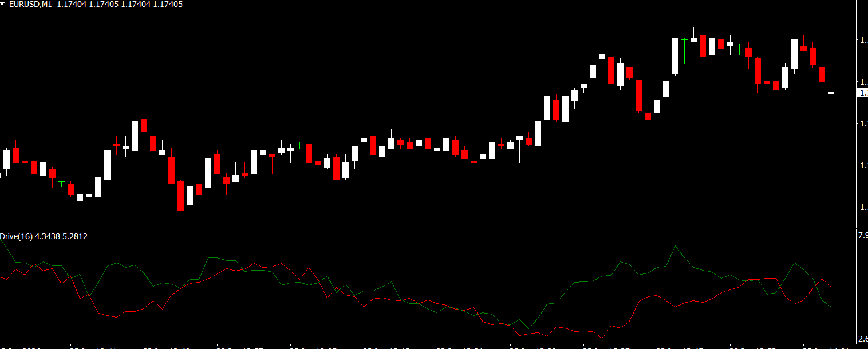The width and height of the screenshot is (868, 349).
Task: Click the highlighted current price tag on axis
Action: coord(862,93)
